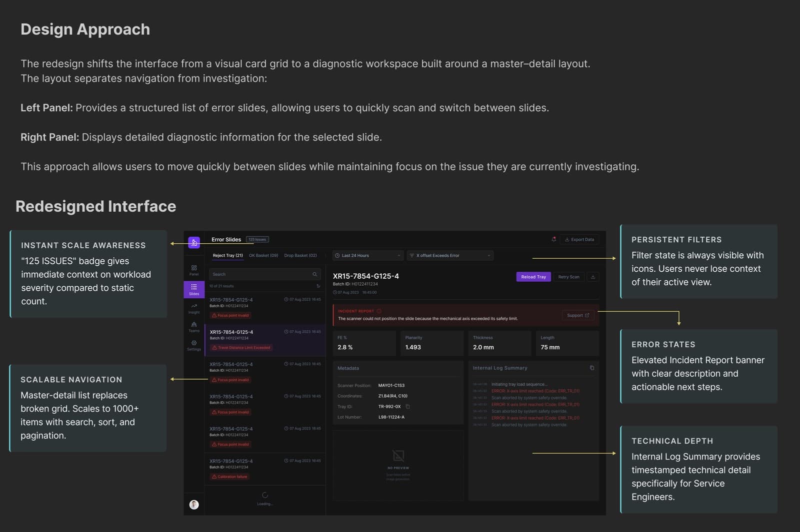Go to Insight in the sidebar
The width and height of the screenshot is (800, 532).
[x=194, y=308]
